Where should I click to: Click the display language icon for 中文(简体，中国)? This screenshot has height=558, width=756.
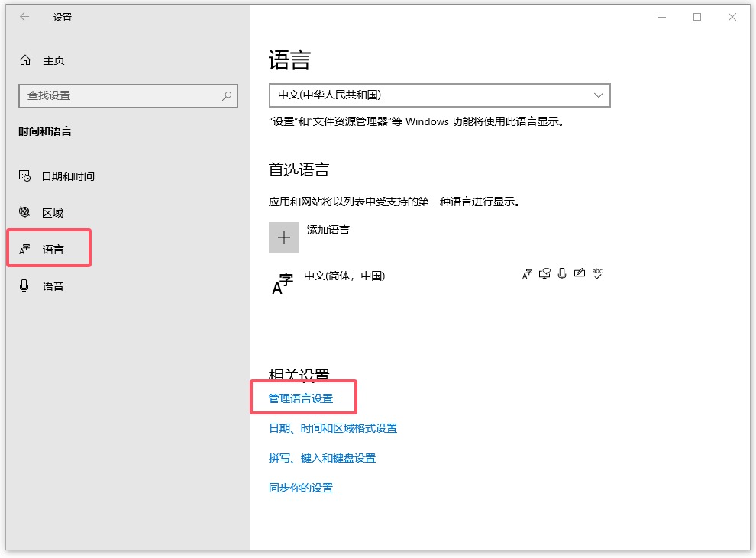527,273
